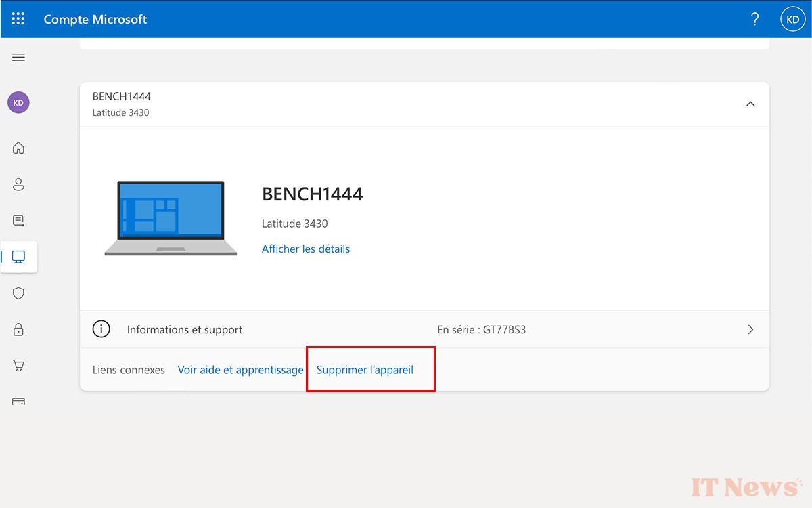Open the Privacy shield icon in sidebar
Screen dimensions: 812x508
point(18,293)
